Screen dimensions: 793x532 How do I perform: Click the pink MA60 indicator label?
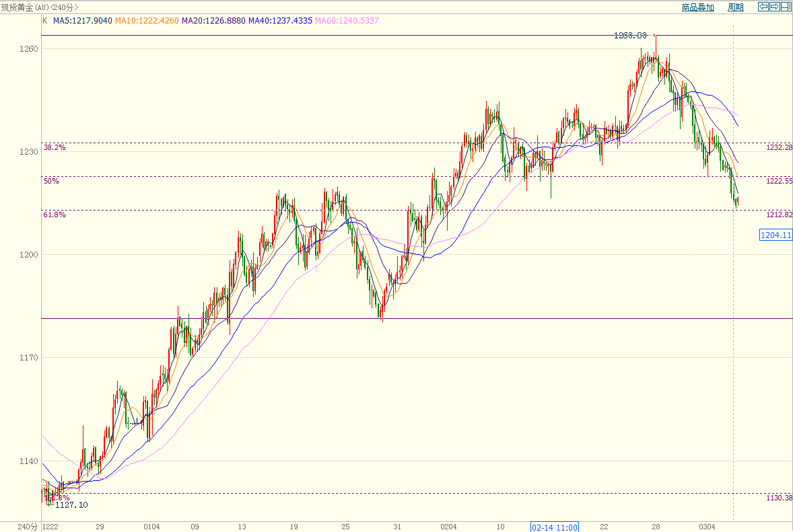tap(347, 21)
